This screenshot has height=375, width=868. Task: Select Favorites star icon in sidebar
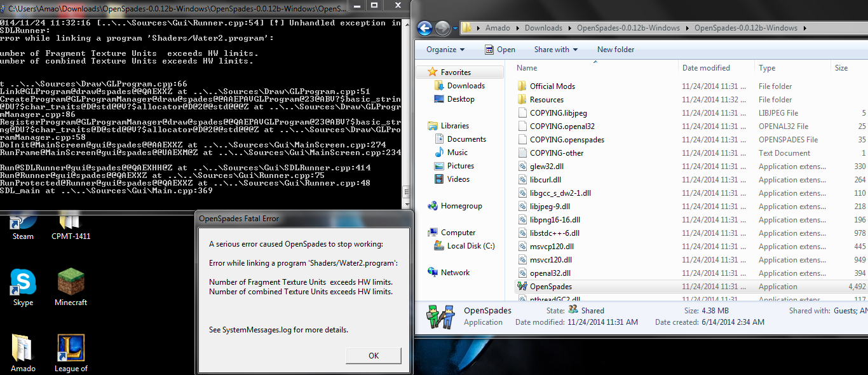pyautogui.click(x=433, y=72)
